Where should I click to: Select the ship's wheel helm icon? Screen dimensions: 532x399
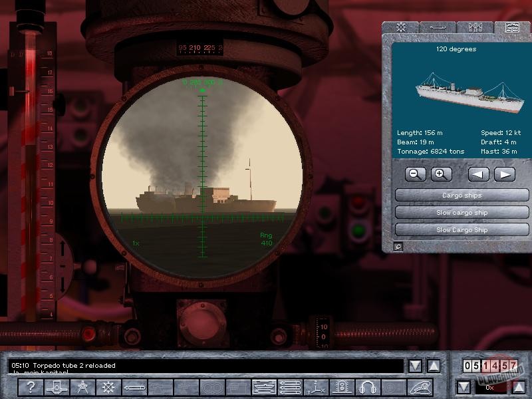click(108, 387)
